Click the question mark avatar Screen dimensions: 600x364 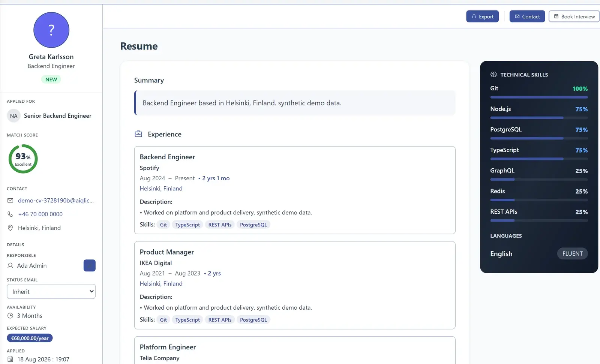[51, 30]
